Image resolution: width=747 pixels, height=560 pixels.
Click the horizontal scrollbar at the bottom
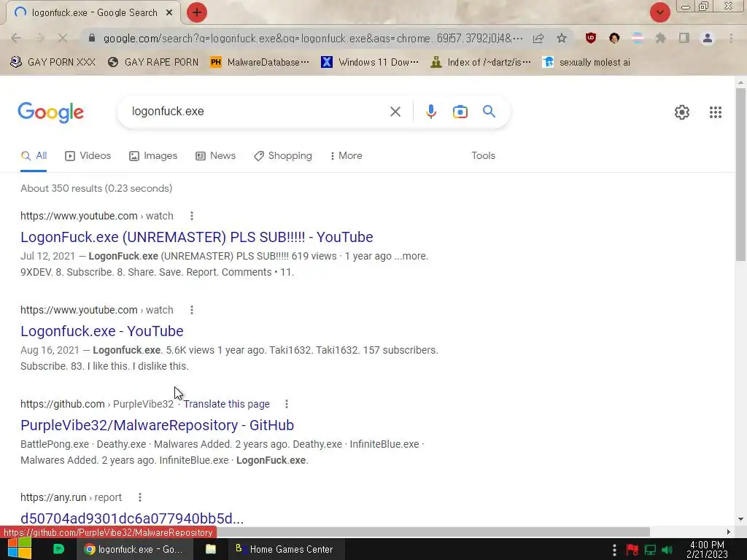433,532
